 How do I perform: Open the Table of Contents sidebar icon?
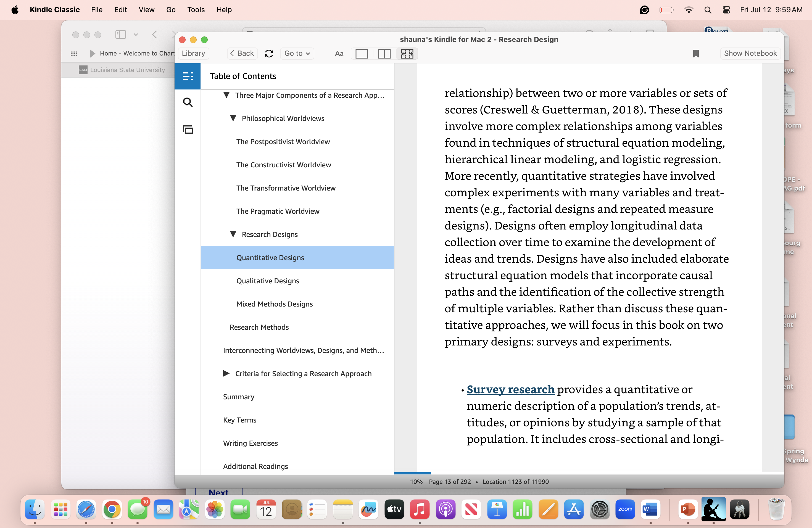coord(187,76)
